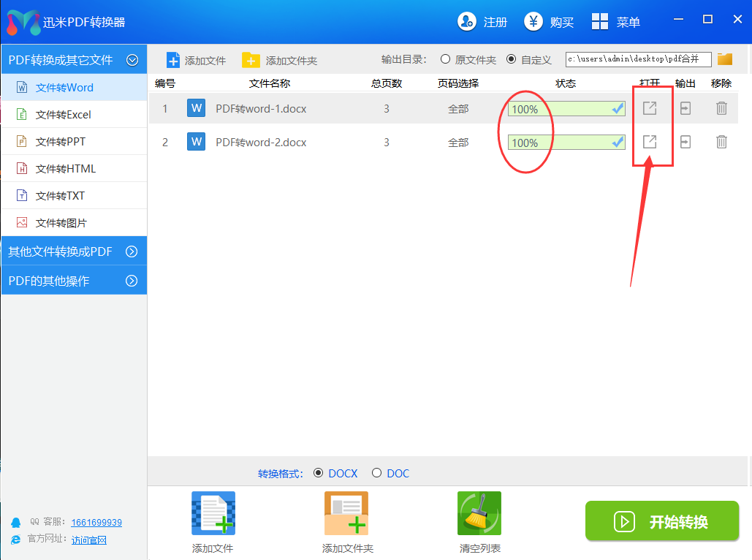Click bottom 添加文件夹 folder icon
This screenshot has width=752, height=560.
pos(346,514)
